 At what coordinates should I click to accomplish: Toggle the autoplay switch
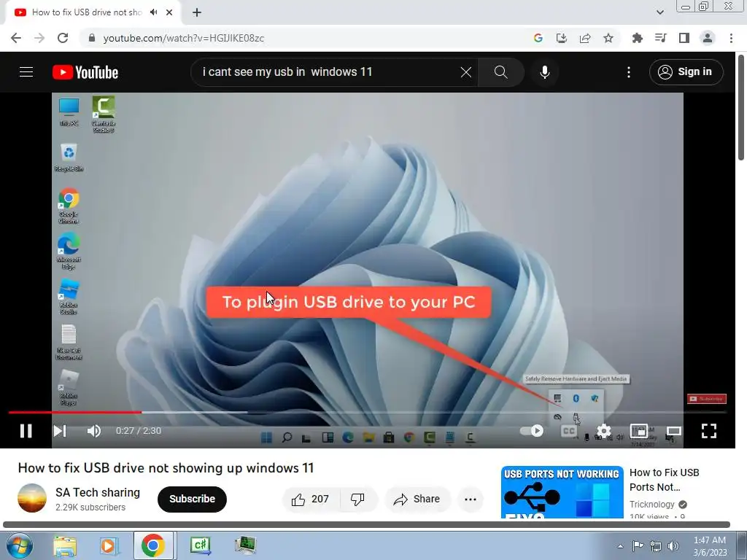click(x=532, y=430)
